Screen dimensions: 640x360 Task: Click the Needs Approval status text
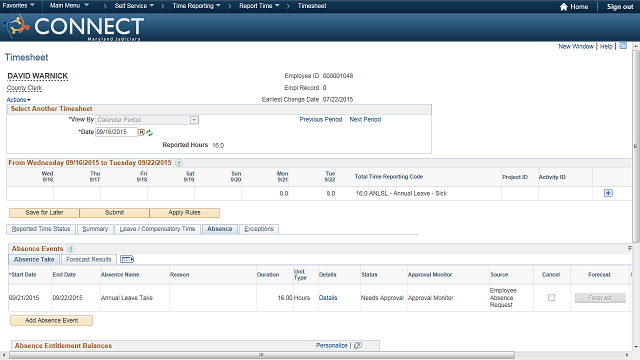pos(382,298)
